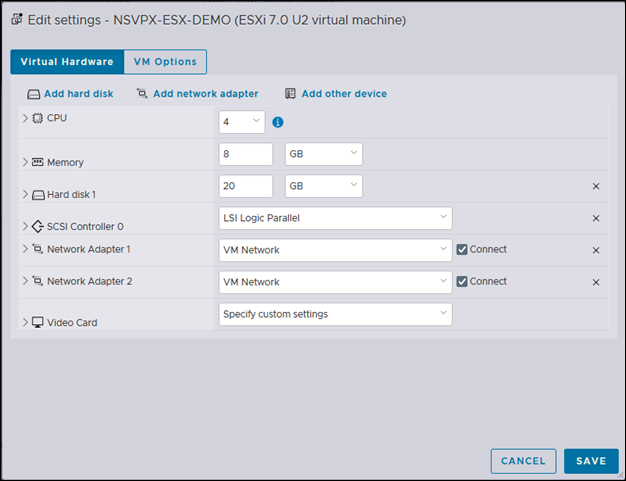Screen dimensions: 626x481
Task: Uncheck Connect for Network Adapter 1
Action: pyautogui.click(x=462, y=250)
